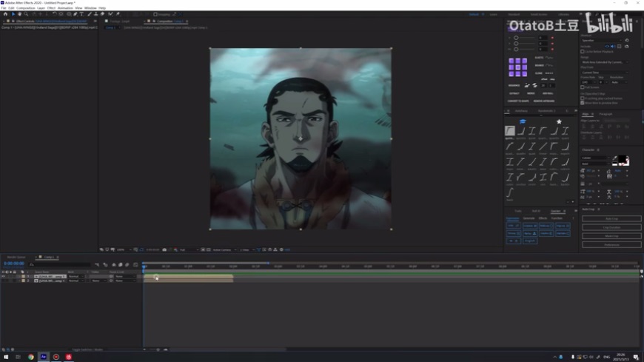
Task: Click REMOVE ARTBOARD button
Action: [544, 101]
